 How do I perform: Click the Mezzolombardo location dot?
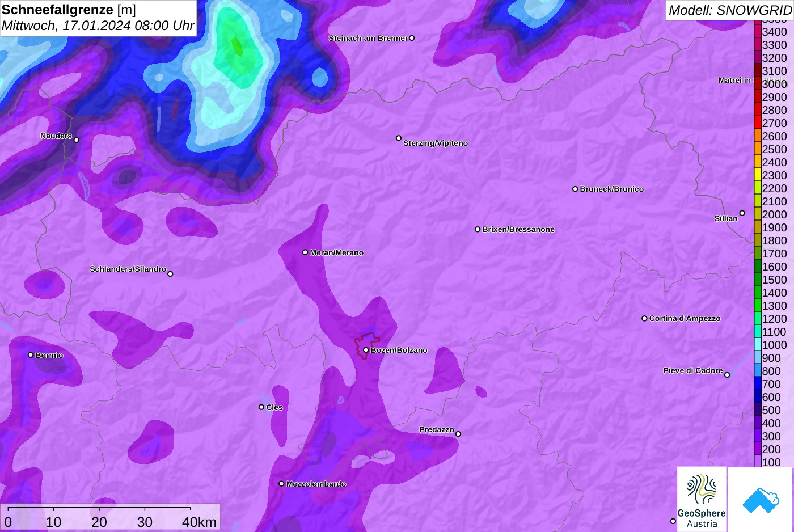[x=281, y=484]
